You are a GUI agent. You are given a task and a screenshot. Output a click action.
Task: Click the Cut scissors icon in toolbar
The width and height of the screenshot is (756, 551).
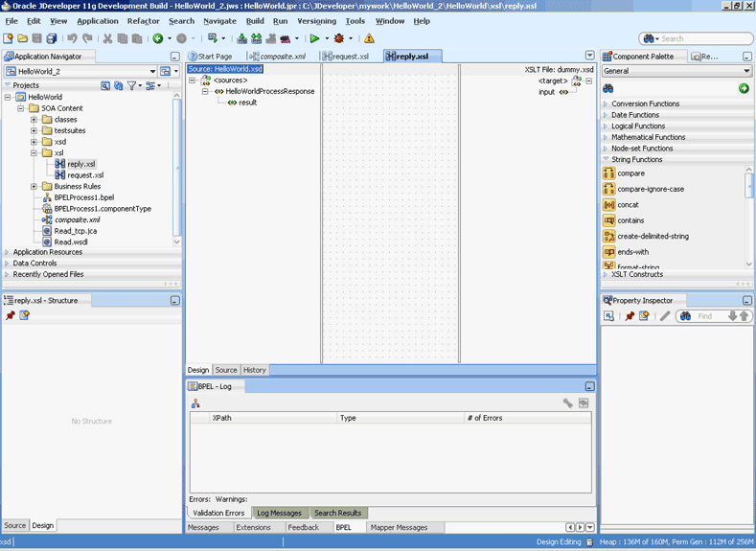pyautogui.click(x=107, y=38)
